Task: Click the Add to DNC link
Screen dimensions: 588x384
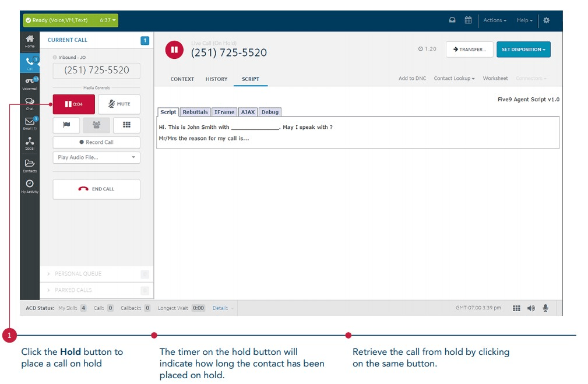Action: [x=412, y=79]
